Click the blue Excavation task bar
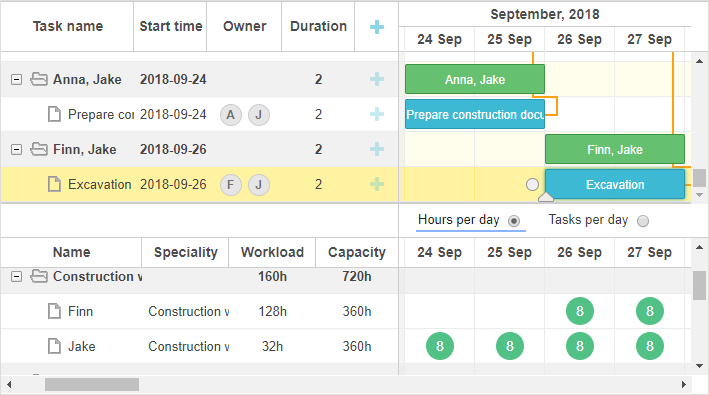The height and width of the screenshot is (395, 709). click(615, 184)
